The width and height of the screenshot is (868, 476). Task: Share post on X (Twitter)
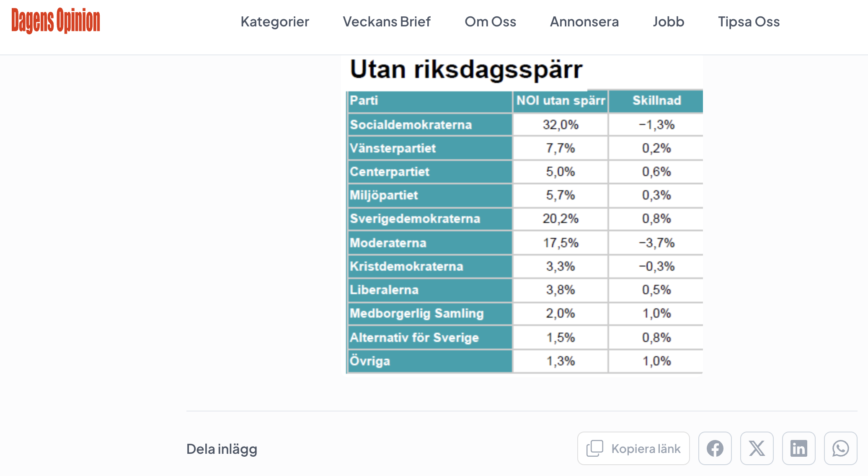coord(757,448)
